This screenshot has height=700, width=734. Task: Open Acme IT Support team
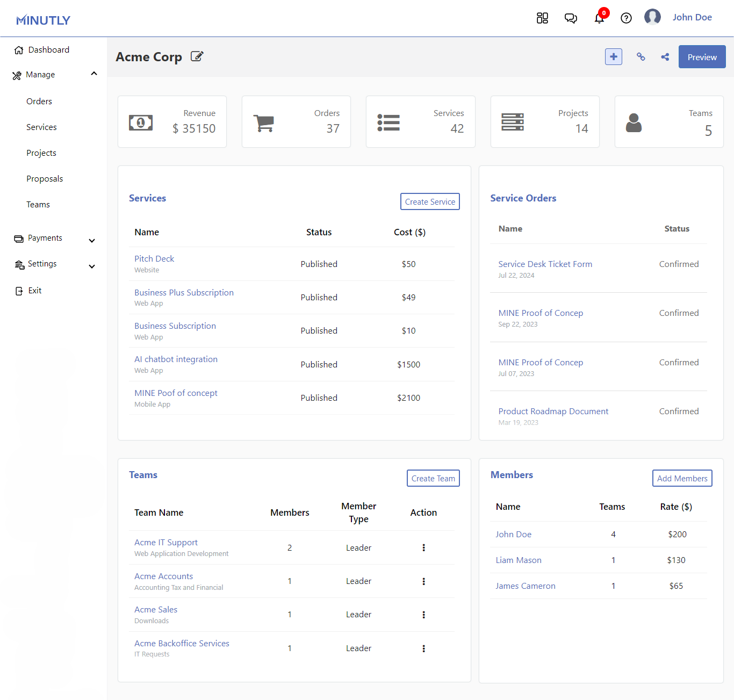[x=166, y=543]
